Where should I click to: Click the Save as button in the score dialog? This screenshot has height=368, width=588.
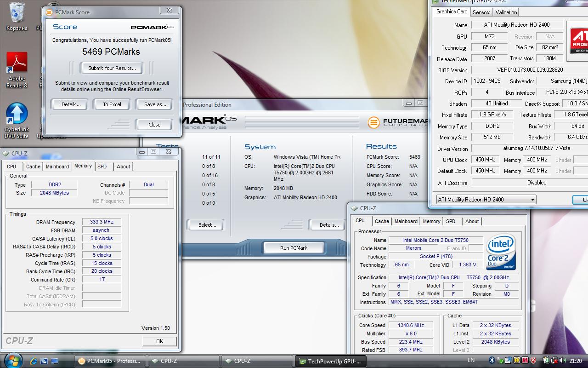coord(155,104)
